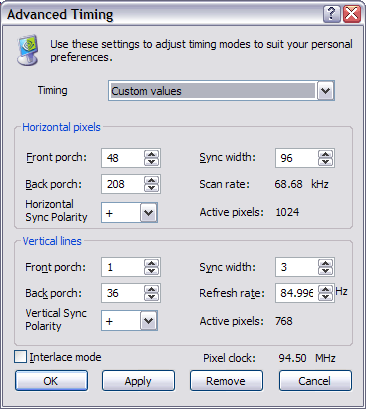Decrease the horizontal back porch value

click(152, 188)
